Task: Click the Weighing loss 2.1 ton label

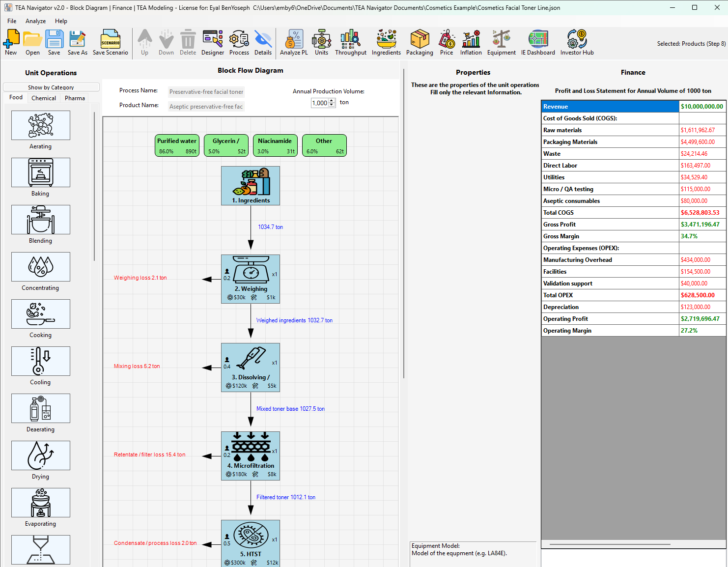Action: [140, 278]
